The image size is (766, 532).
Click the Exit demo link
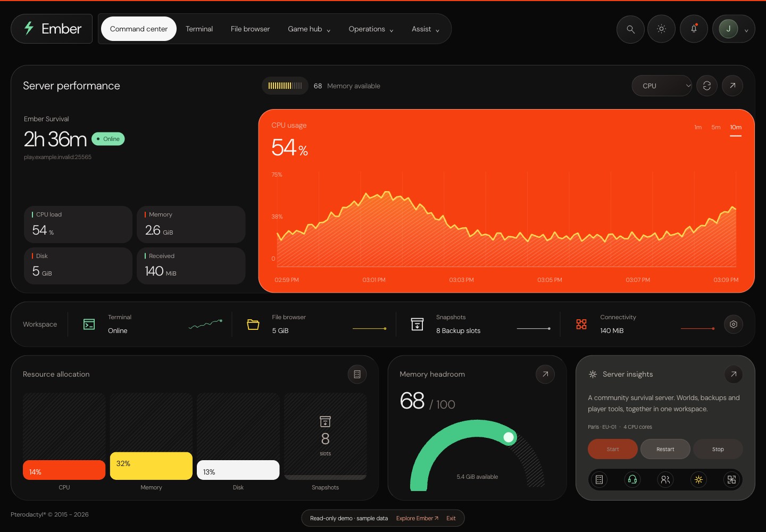click(x=451, y=518)
